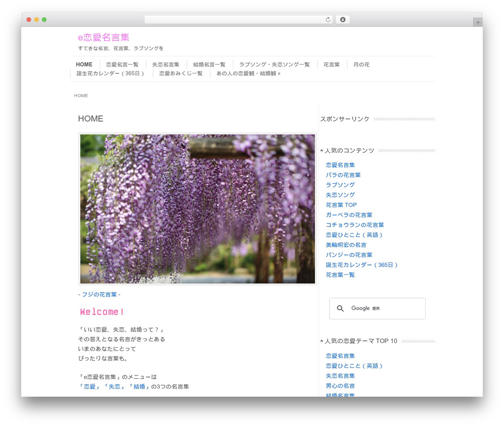Click the Google search magnifier icon
Viewport: 504px width, 427px height.
pyautogui.click(x=340, y=308)
